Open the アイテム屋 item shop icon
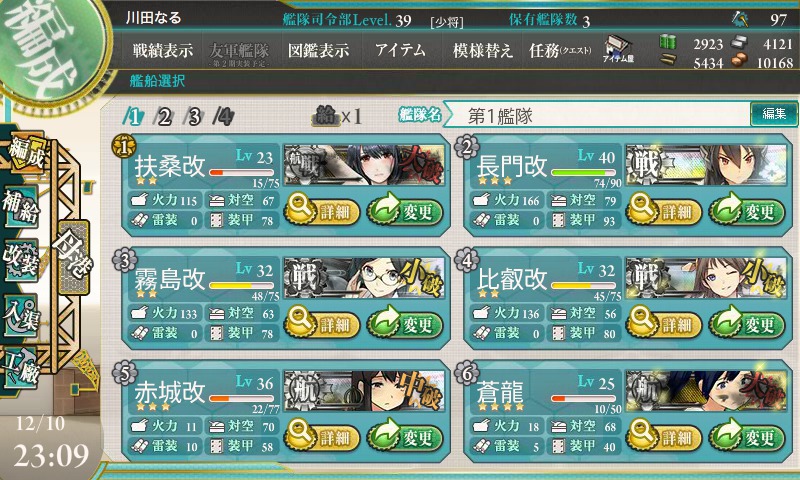 618,49
